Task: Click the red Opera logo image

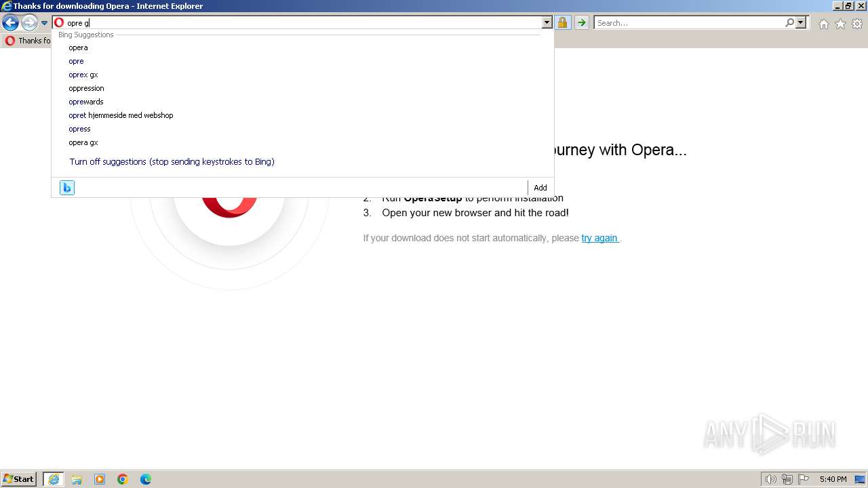Action: pos(229,207)
